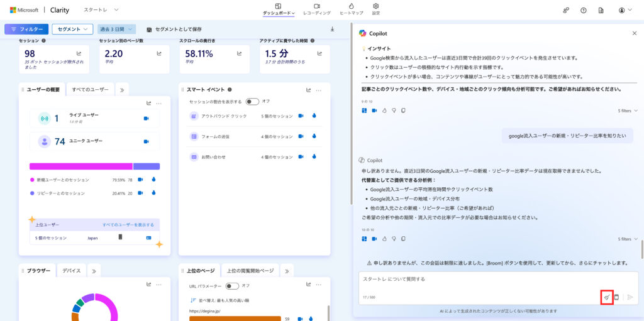Click the すべてのユーザーを表示する link

point(128,224)
